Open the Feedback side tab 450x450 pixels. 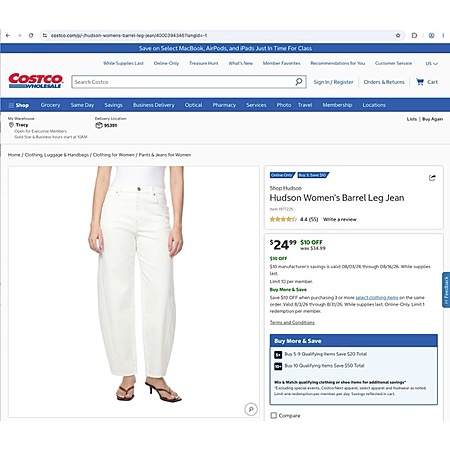pyautogui.click(x=446, y=290)
